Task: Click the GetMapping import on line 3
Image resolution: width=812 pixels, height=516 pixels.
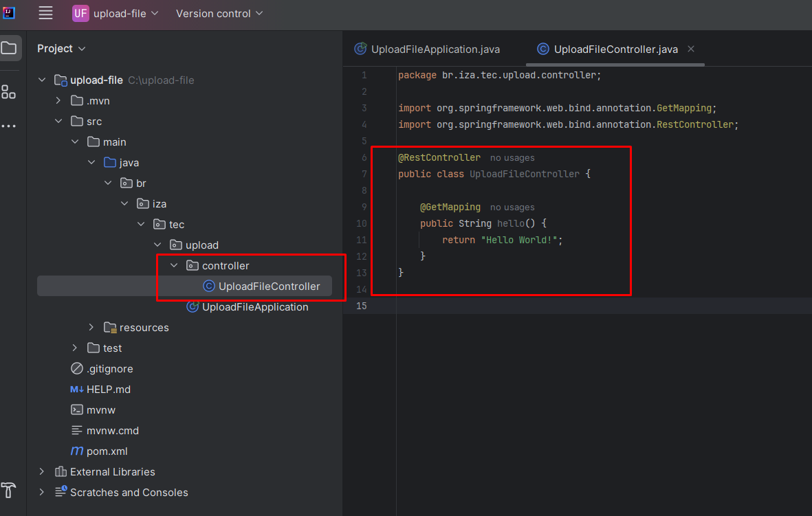Action: coord(557,108)
